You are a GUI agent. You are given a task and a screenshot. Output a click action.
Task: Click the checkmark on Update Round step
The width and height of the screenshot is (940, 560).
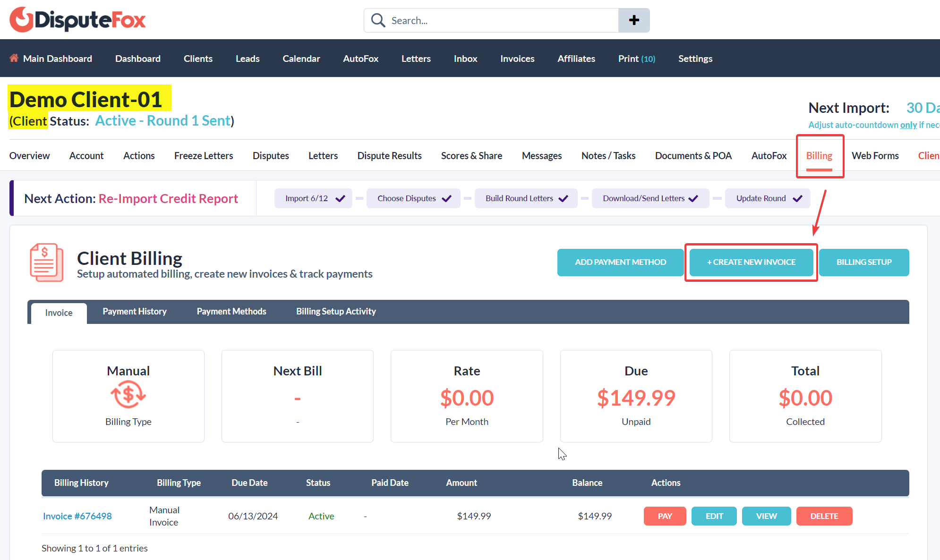[x=798, y=198]
